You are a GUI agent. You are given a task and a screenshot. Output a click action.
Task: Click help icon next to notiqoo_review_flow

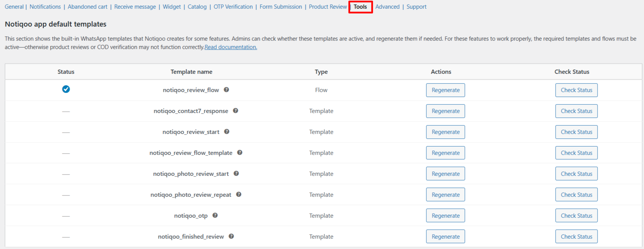tap(226, 90)
